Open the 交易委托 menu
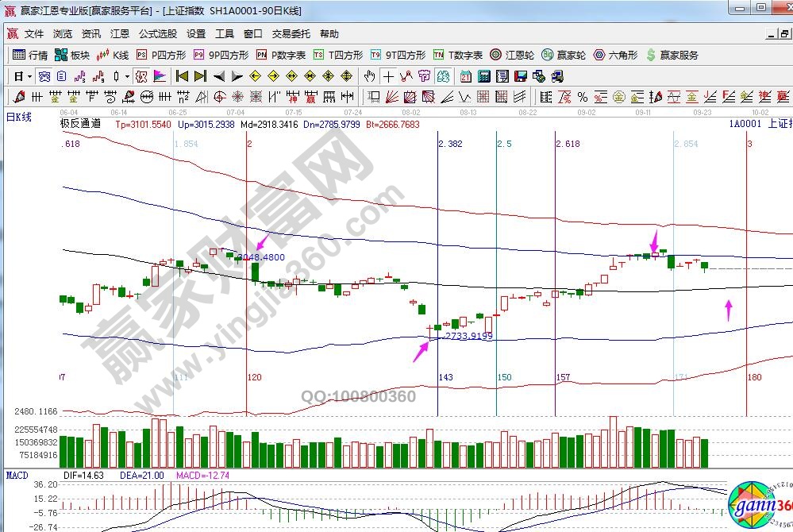 [291, 34]
